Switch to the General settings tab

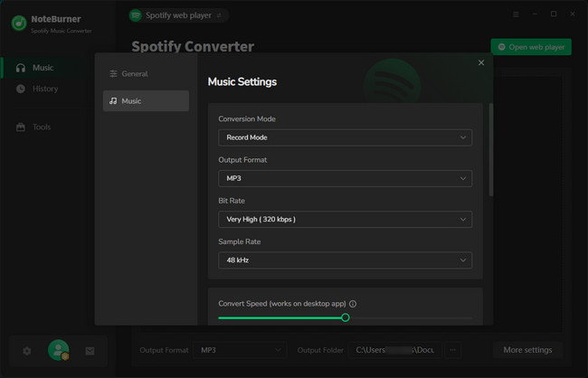click(x=146, y=73)
